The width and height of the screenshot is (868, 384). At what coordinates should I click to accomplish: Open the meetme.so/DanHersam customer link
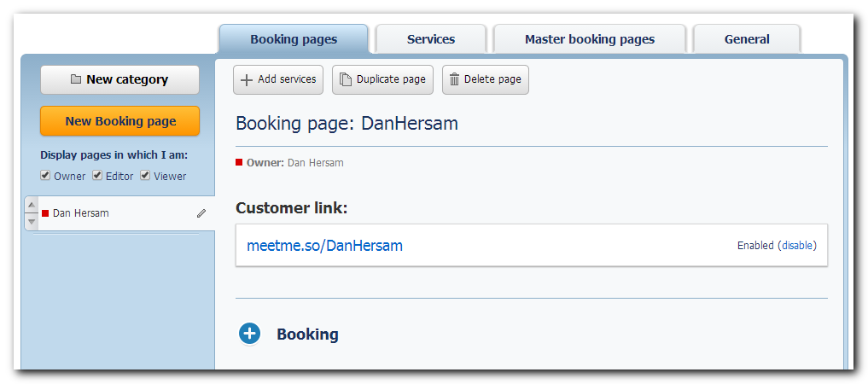(324, 246)
